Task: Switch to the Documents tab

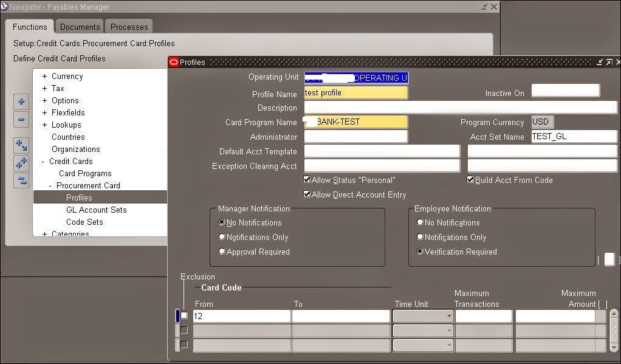Action: coord(80,26)
